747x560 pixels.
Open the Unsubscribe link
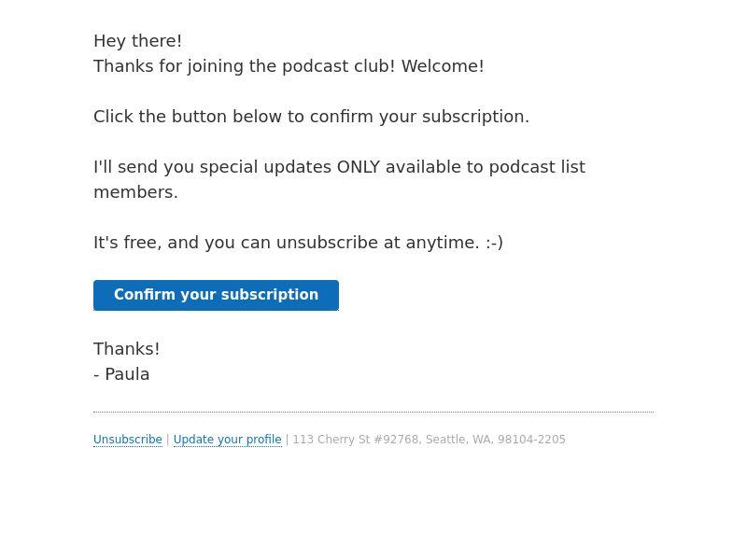[128, 440]
